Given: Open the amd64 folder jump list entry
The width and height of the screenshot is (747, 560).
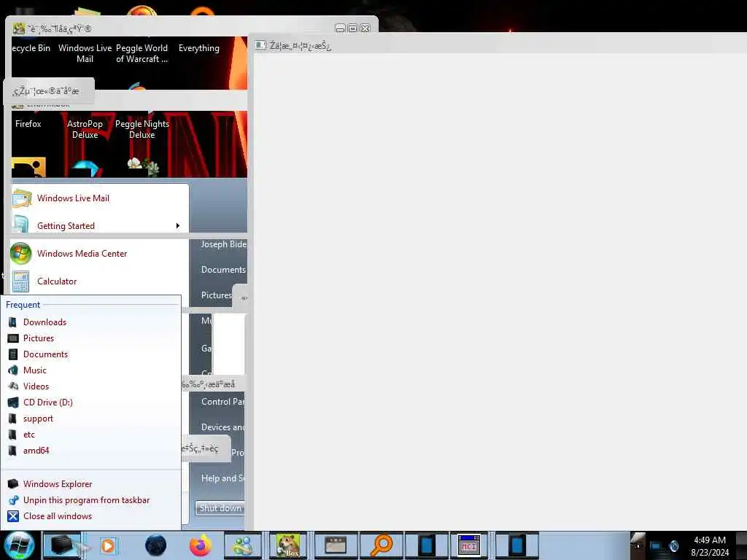Looking at the screenshot, I should [x=36, y=451].
